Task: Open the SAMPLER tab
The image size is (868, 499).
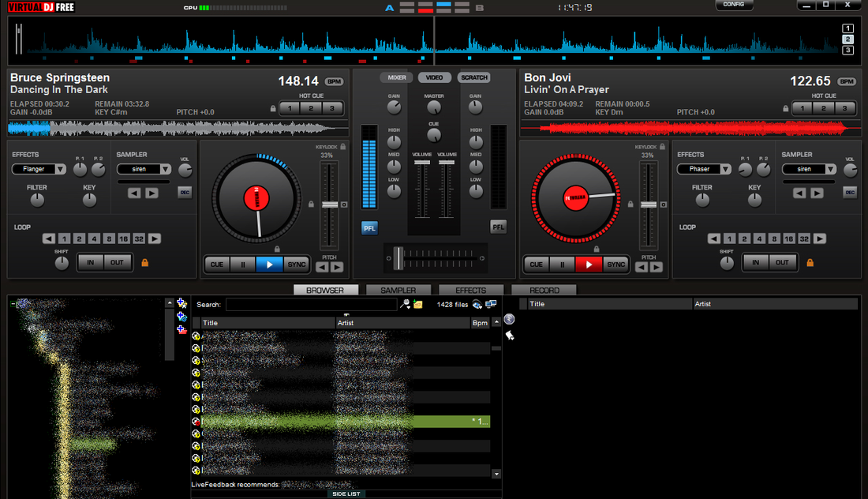Action: pos(398,291)
